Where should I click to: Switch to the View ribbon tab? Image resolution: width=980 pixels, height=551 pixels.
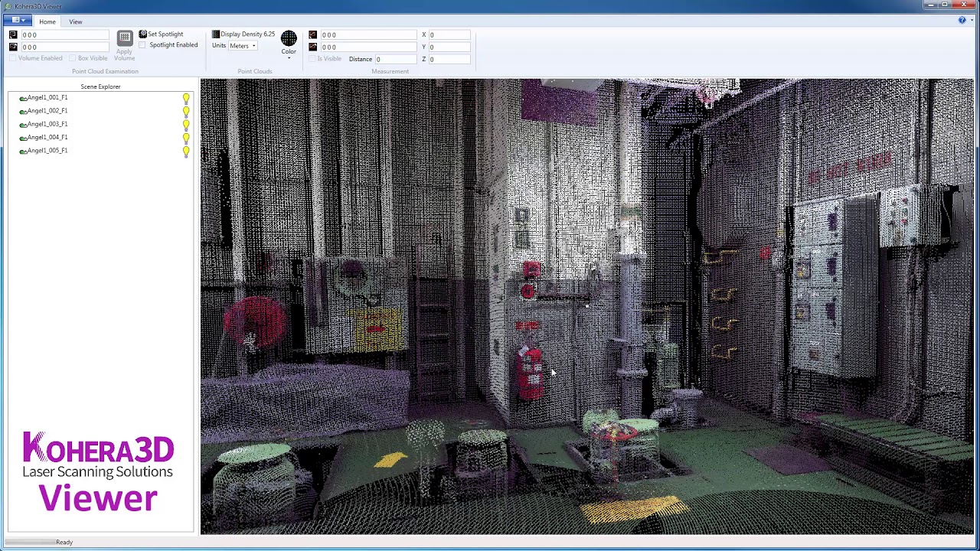pyautogui.click(x=75, y=21)
